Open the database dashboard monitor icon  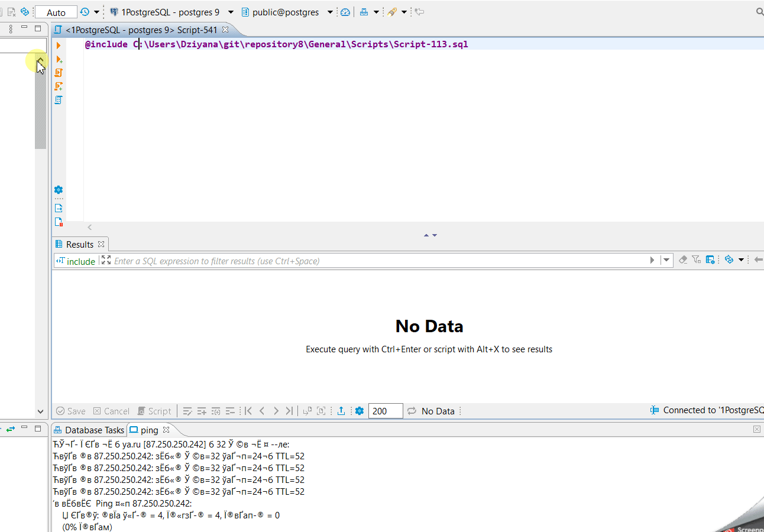point(345,11)
